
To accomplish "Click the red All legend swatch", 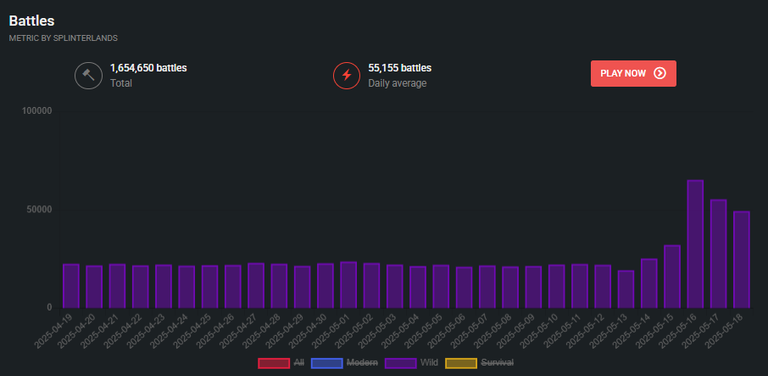I will coord(274,363).
